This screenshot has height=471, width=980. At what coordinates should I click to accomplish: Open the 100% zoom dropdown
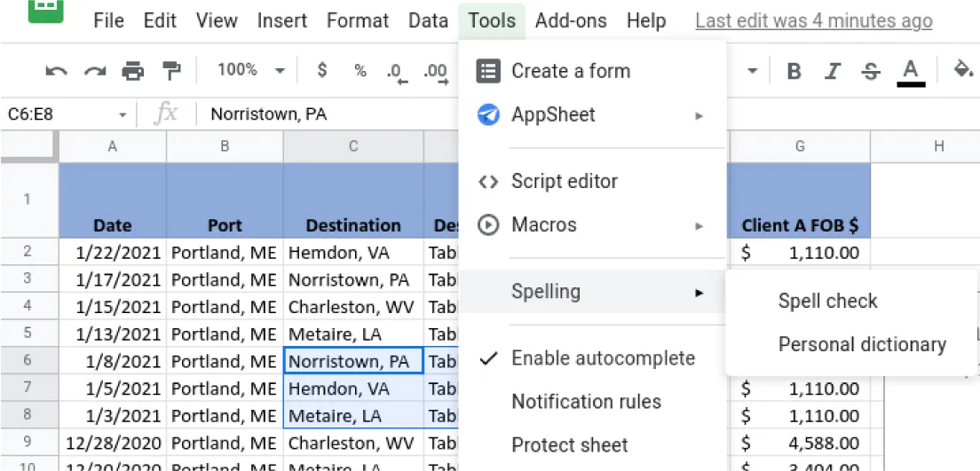point(252,70)
